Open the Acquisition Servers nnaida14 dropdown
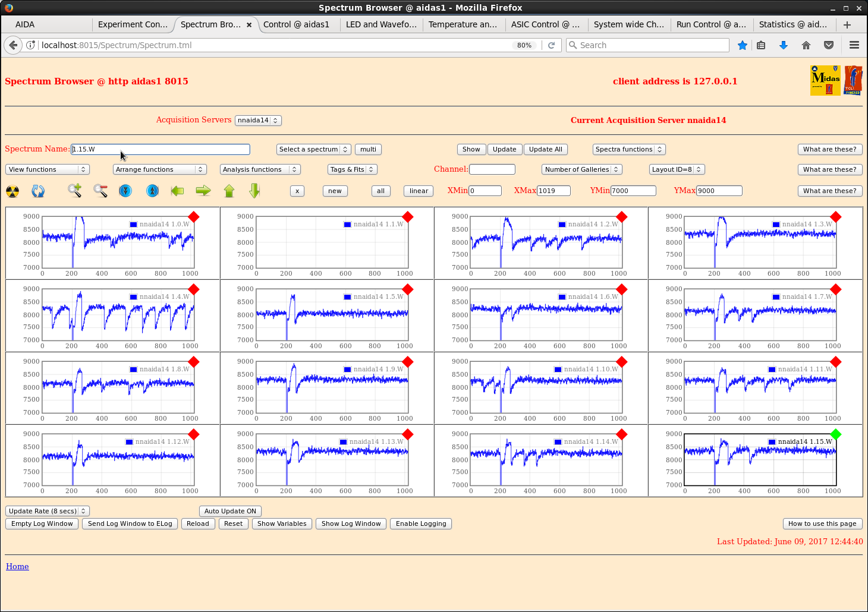Screen dimensions: 868x612 (258, 120)
